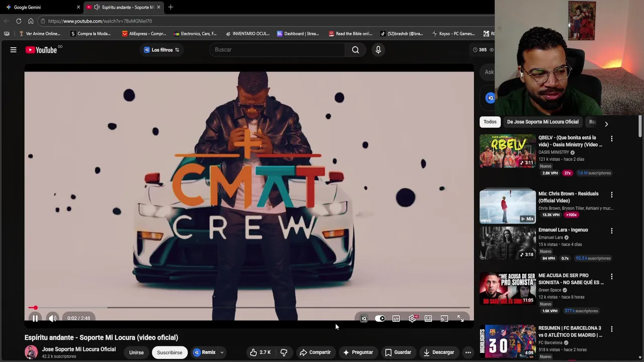Image resolution: width=644 pixels, height=362 pixels.
Task: Open Jose Soporte Mi Locura Oficial channel name
Action: point(79,349)
